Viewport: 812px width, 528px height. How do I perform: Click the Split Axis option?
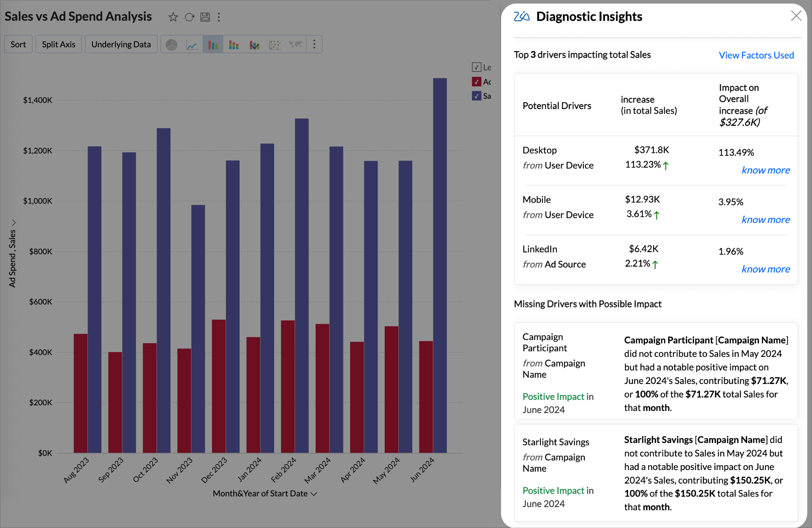click(58, 44)
